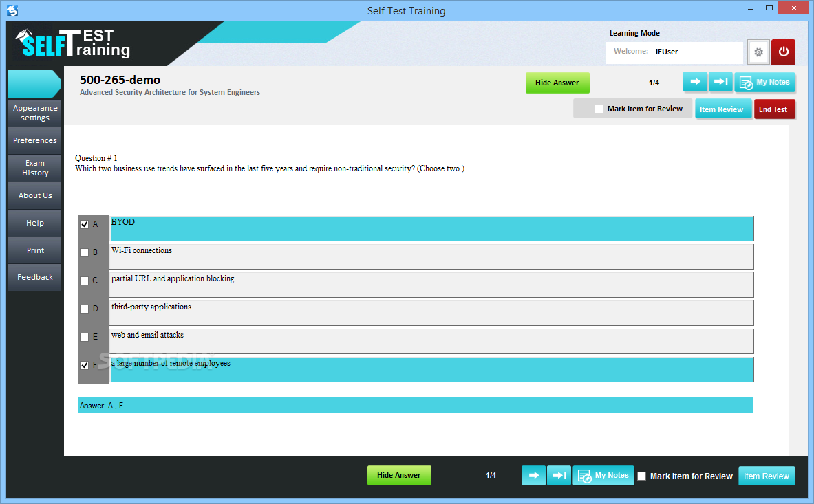The width and height of the screenshot is (814, 504).
Task: Minimize the Self Test Training window
Action: click(751, 8)
